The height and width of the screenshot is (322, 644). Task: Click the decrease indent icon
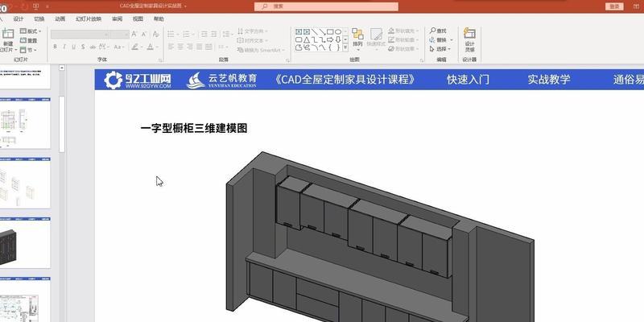tap(204, 35)
